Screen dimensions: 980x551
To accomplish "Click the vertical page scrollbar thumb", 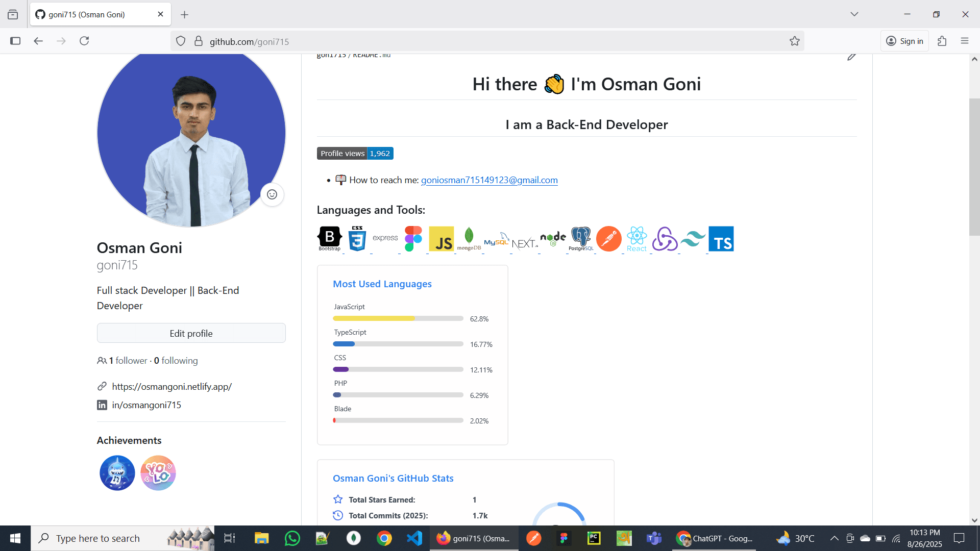I will (x=974, y=167).
